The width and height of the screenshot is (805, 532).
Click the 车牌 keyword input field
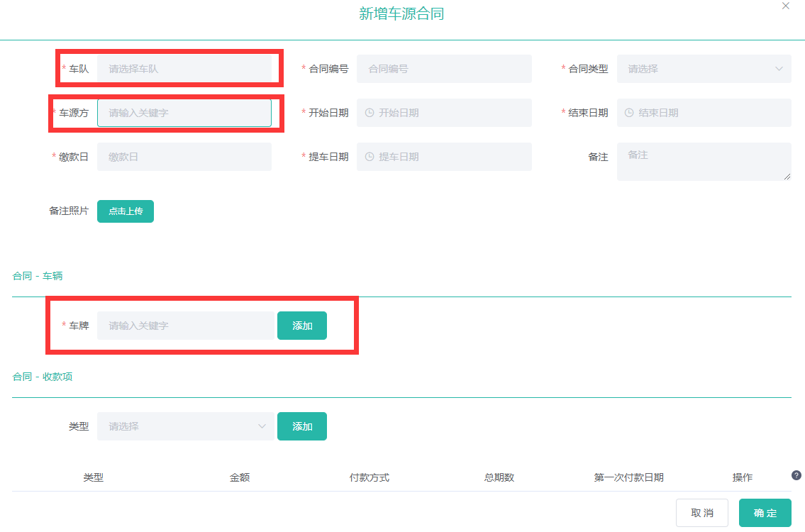[x=185, y=326]
